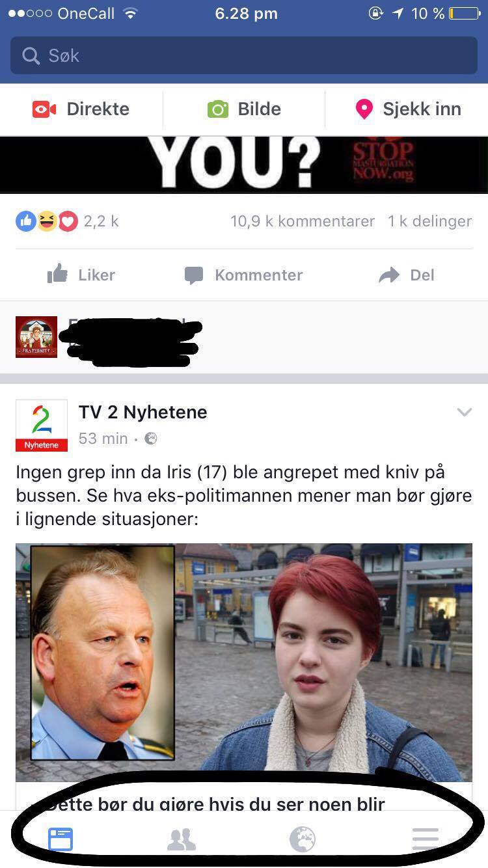This screenshot has height=868, width=488.
Task: Open the Friends requests tab
Action: (182, 839)
